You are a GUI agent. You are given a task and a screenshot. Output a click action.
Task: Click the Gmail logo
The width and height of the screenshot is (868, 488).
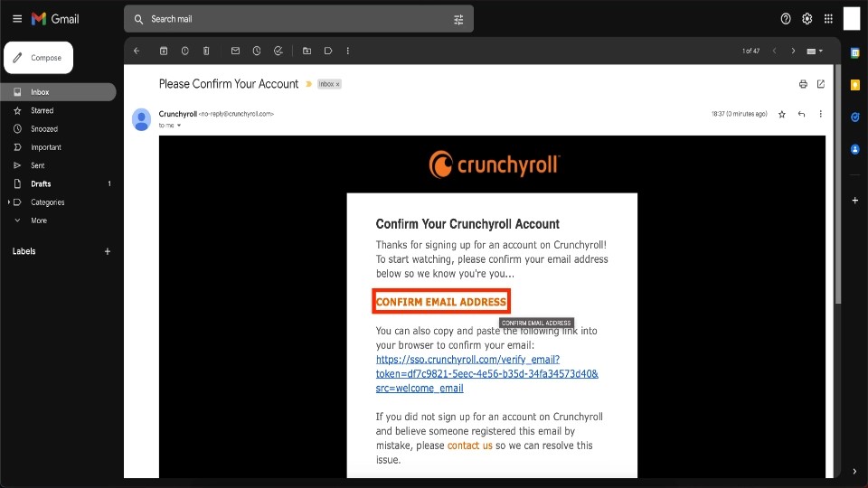[x=55, y=19]
